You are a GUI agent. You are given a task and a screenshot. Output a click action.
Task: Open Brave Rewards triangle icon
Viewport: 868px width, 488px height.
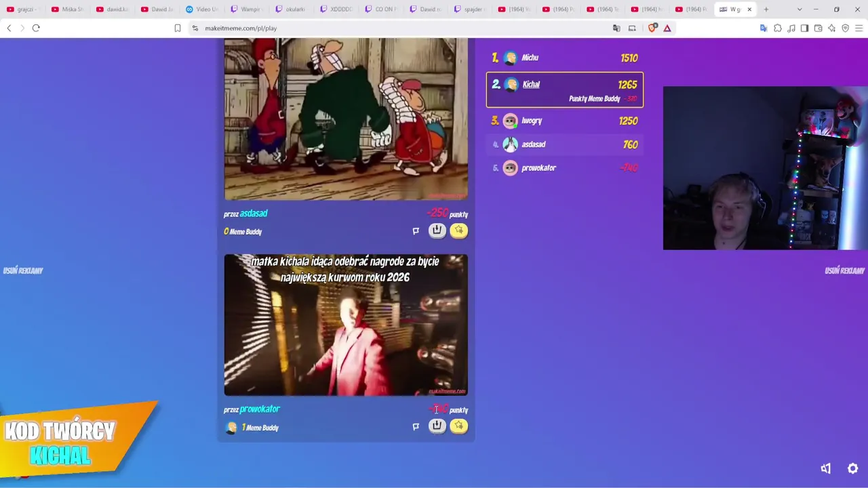tap(667, 28)
